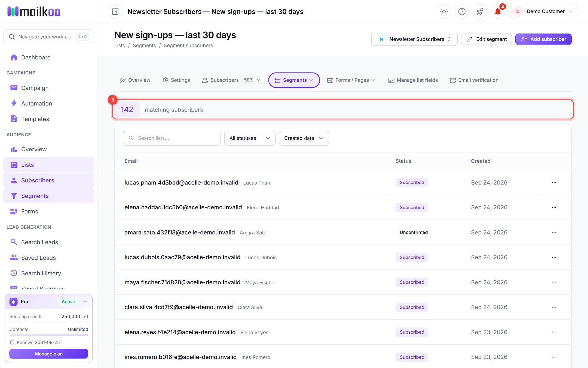588x368 pixels.
Task: Click the Segments breadcrumb link
Action: [x=144, y=46]
